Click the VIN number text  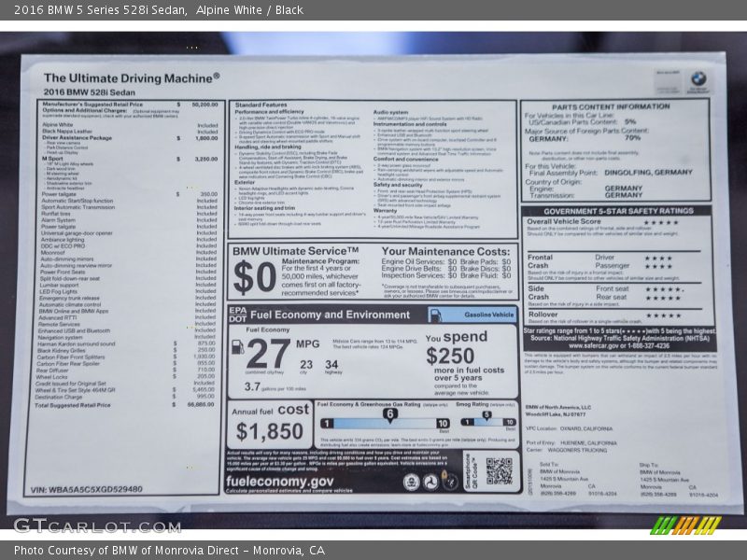click(86, 489)
